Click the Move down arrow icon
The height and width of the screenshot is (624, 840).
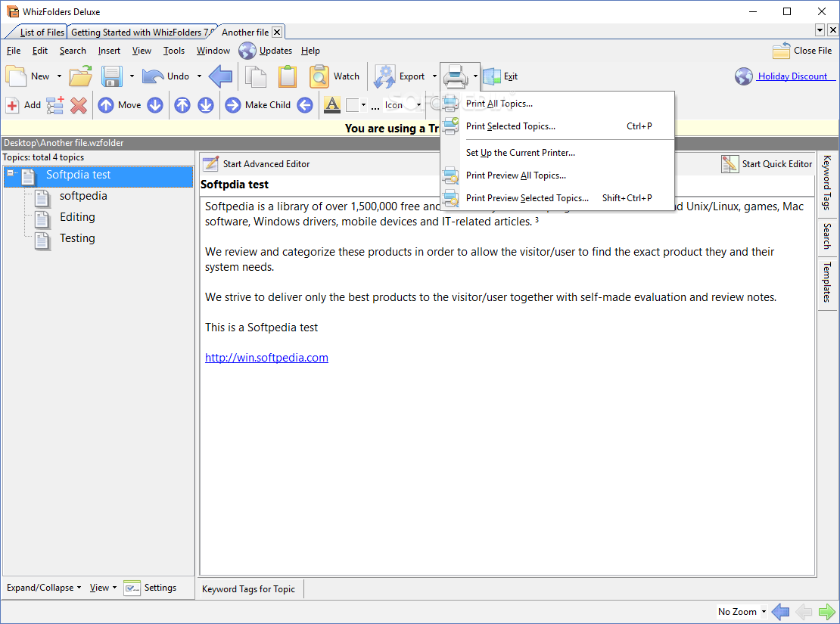(155, 105)
